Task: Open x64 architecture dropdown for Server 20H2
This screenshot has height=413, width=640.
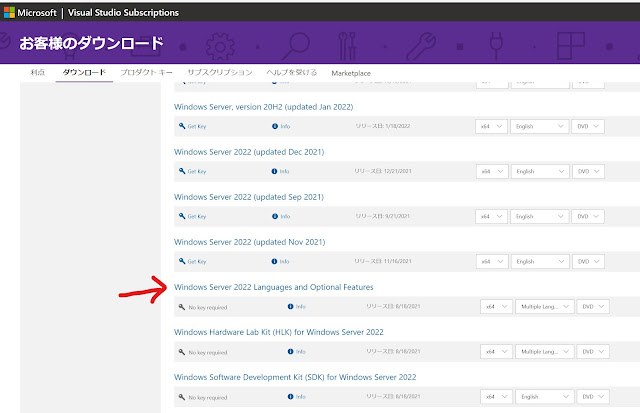Action: point(491,127)
